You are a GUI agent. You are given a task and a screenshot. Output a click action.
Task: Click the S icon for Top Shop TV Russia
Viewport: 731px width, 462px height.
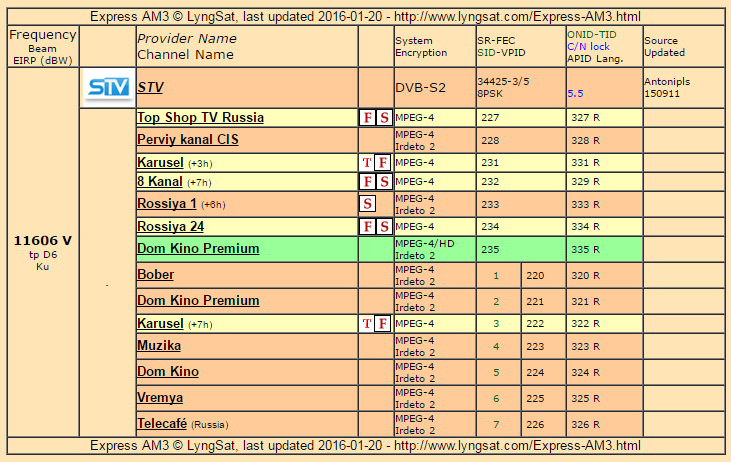pyautogui.click(x=384, y=117)
